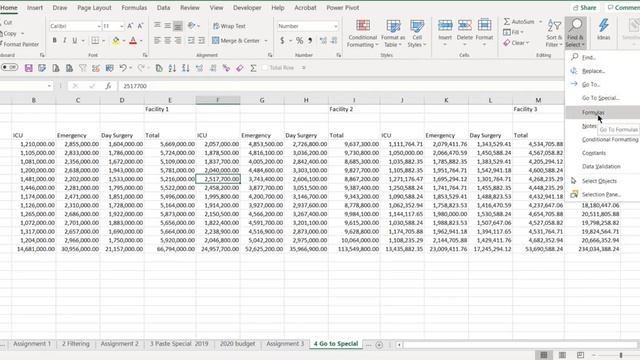
Task: Switch to Page Layout view in status bar
Action: click(x=562, y=355)
